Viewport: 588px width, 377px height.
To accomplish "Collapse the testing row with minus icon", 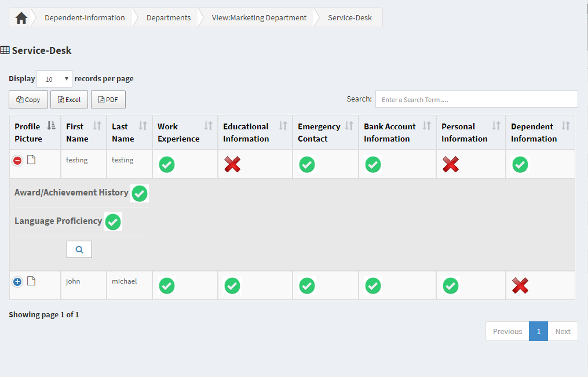I will (17, 161).
